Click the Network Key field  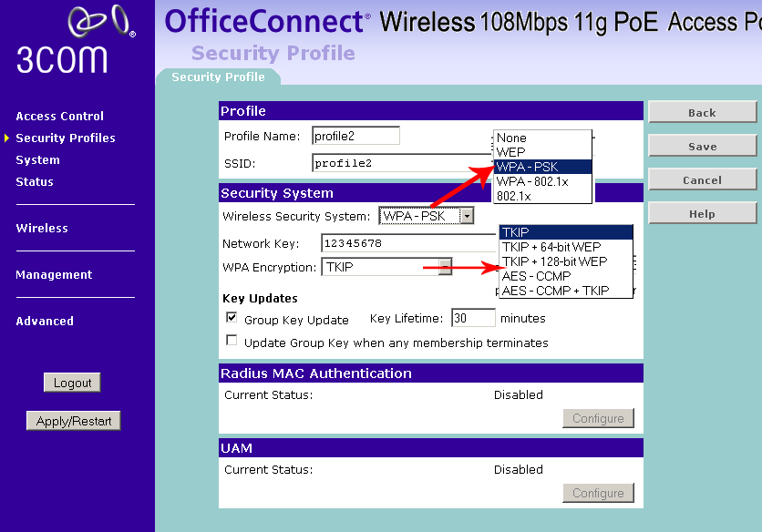click(409, 243)
